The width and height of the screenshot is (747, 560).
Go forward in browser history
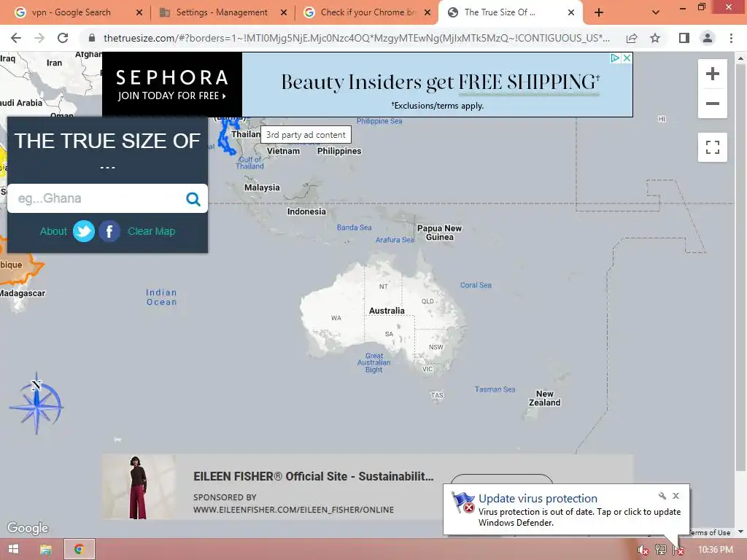click(x=39, y=38)
